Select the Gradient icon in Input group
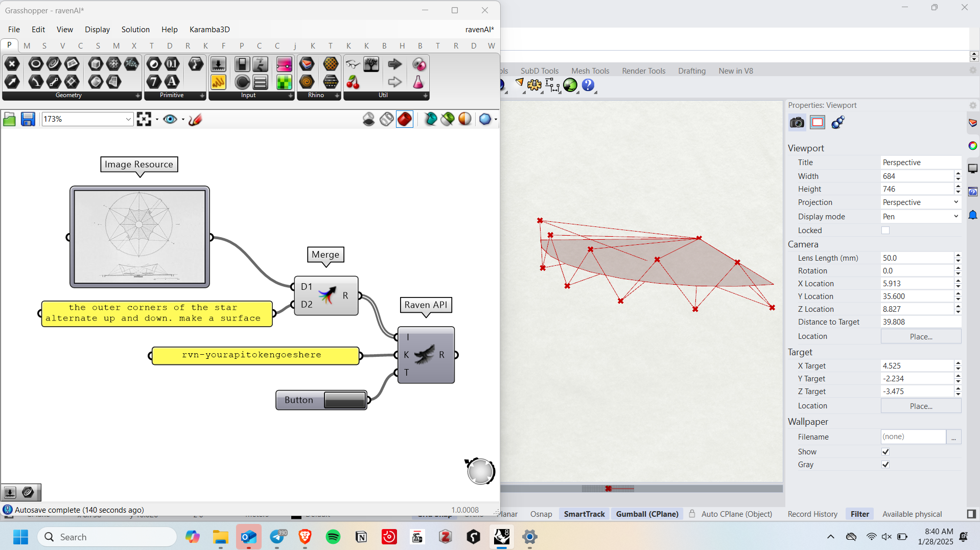Viewport: 980px width, 550px height. point(284,64)
